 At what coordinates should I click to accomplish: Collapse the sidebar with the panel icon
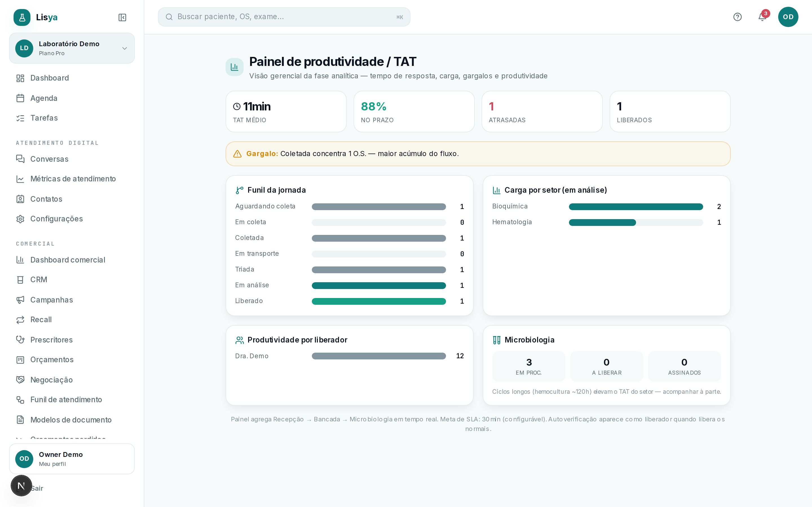pyautogui.click(x=122, y=17)
